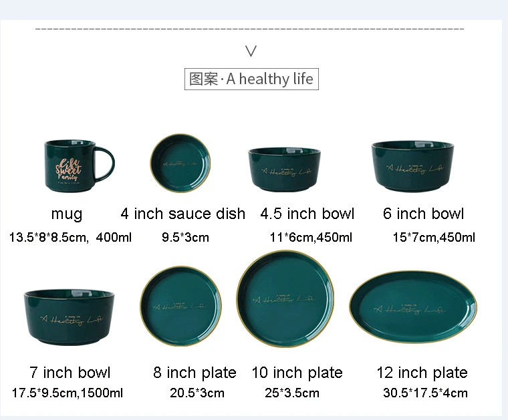The width and height of the screenshot is (508, 420).
Task: Select the 8 inch plate image
Action: point(180,306)
